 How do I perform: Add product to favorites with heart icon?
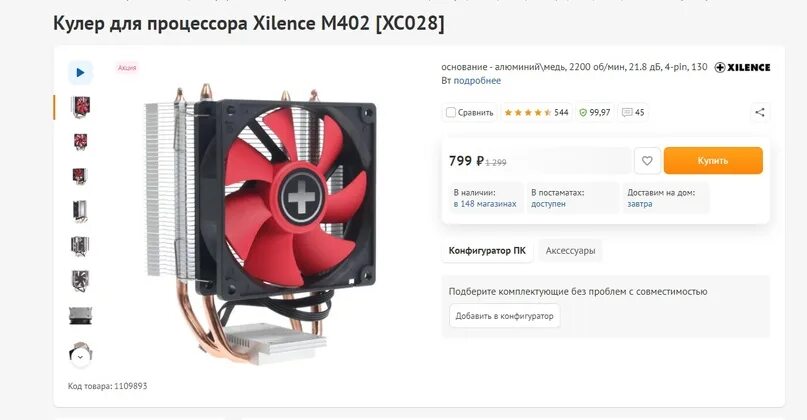[x=647, y=161]
